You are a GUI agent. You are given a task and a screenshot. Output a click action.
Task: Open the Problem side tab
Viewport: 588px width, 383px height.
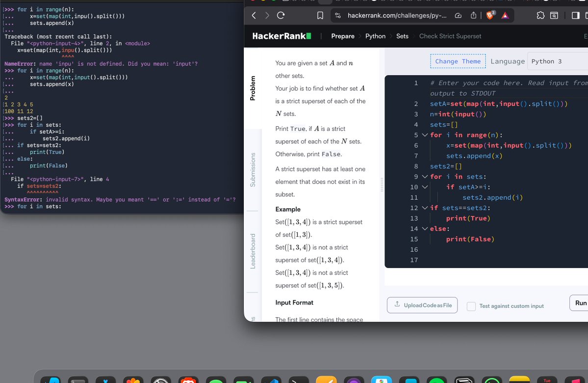pyautogui.click(x=253, y=88)
